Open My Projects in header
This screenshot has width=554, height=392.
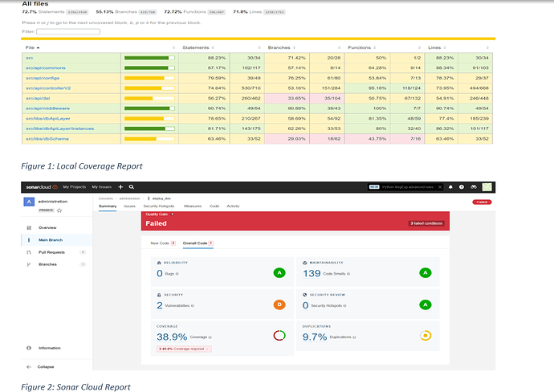click(75, 187)
